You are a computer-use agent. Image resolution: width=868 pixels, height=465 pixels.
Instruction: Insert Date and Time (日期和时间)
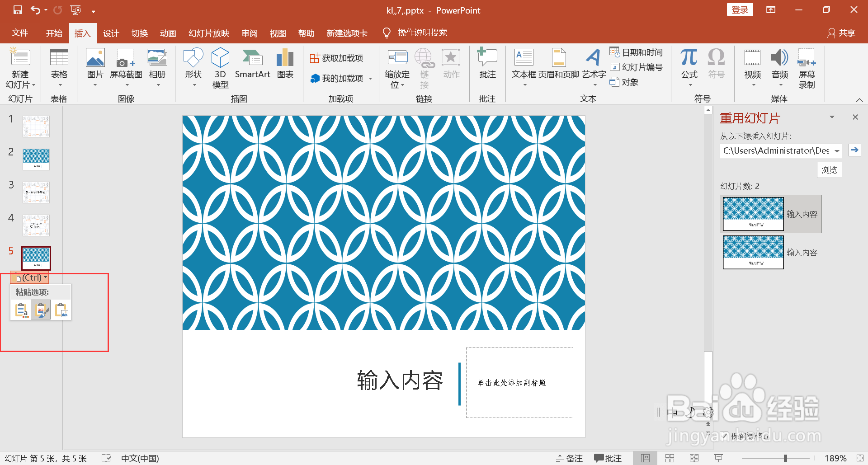(x=636, y=52)
